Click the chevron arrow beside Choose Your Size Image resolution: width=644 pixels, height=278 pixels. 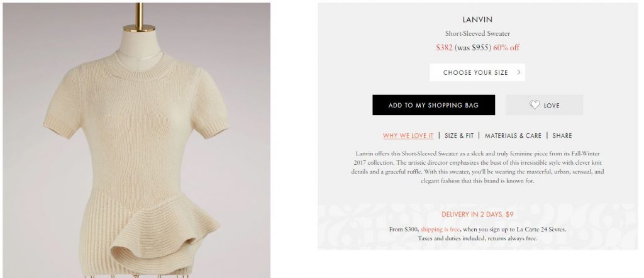click(x=519, y=72)
